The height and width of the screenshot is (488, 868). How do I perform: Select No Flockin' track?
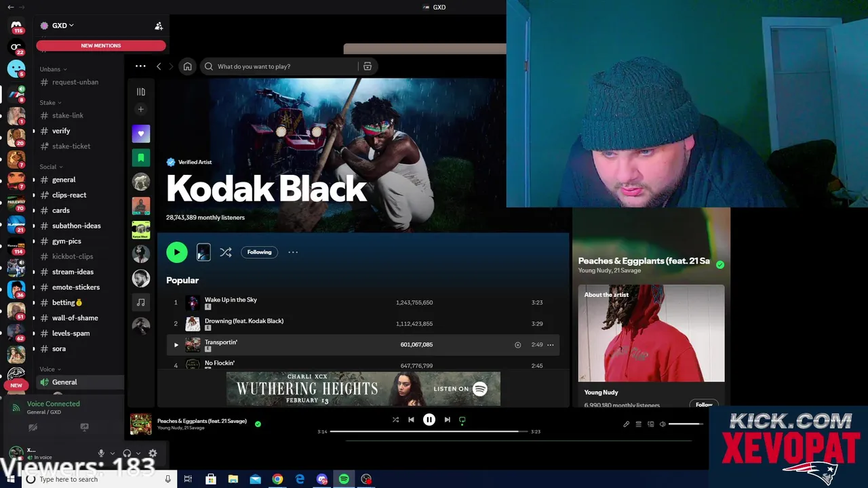click(220, 363)
